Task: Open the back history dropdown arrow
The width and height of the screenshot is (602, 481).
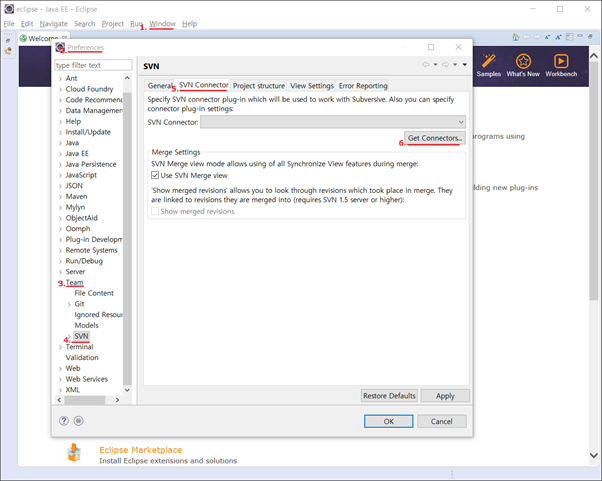Action: click(435, 64)
